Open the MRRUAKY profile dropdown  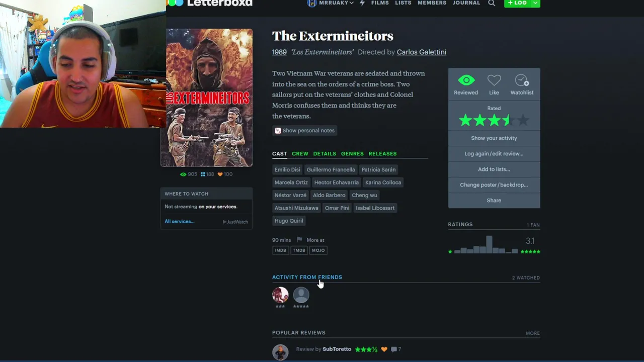coord(331,3)
